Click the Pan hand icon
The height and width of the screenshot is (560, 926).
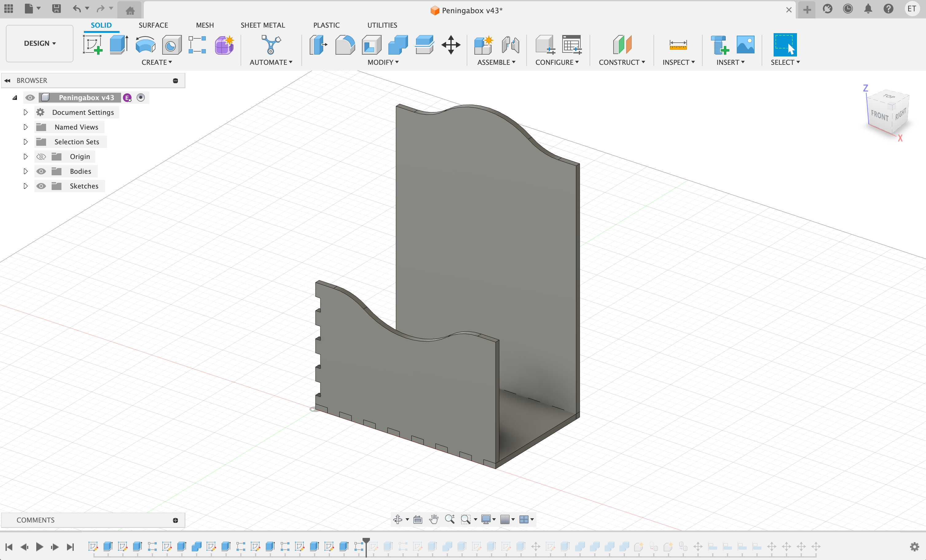pos(434,519)
